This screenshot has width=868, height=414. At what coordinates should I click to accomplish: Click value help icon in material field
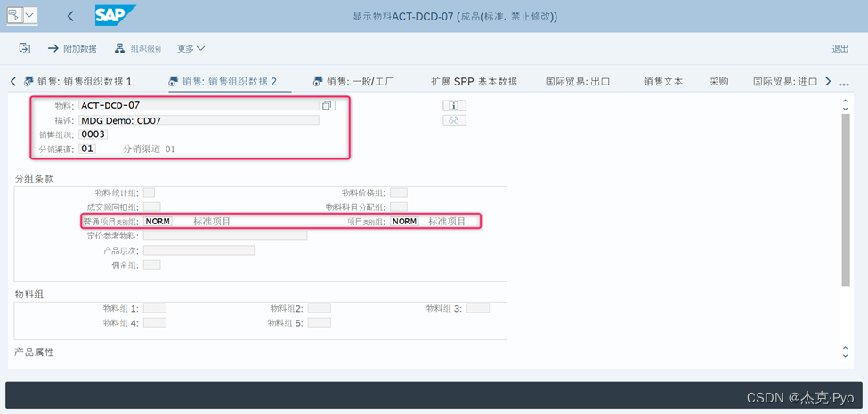(327, 105)
